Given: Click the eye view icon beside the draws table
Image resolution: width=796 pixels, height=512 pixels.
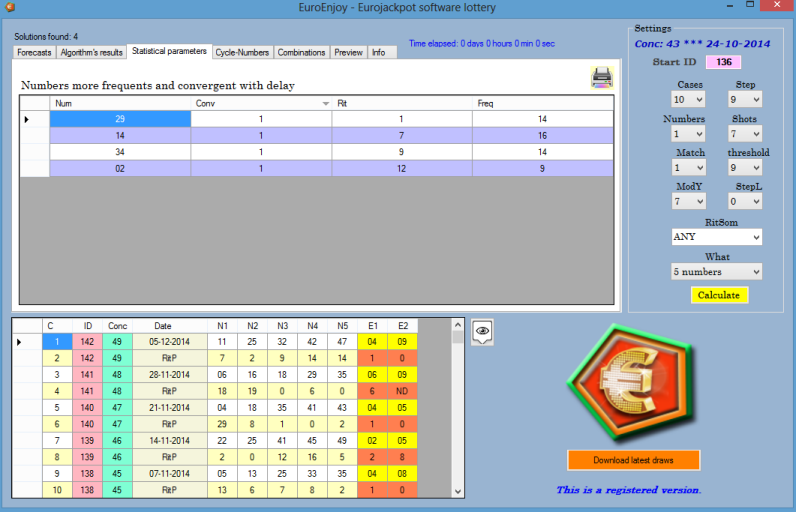Looking at the screenshot, I should 482,332.
